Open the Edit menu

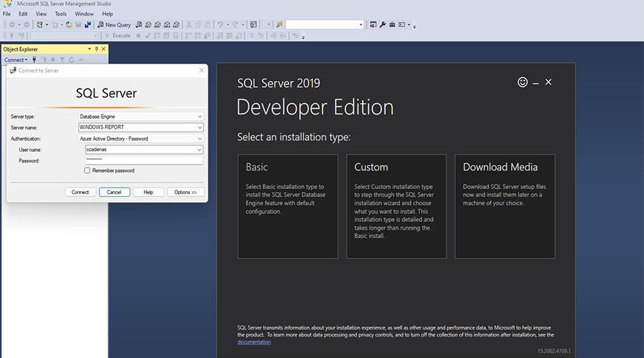[23, 14]
